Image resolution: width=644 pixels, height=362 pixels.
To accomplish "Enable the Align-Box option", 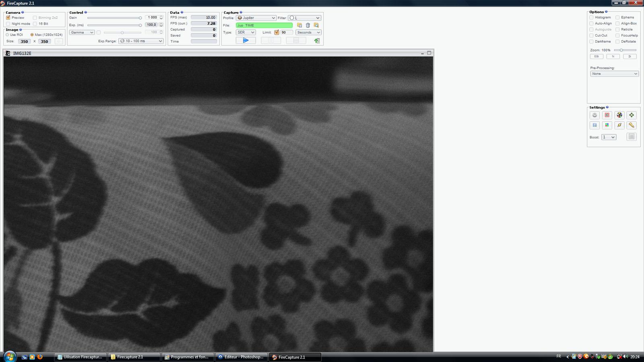I will (617, 24).
